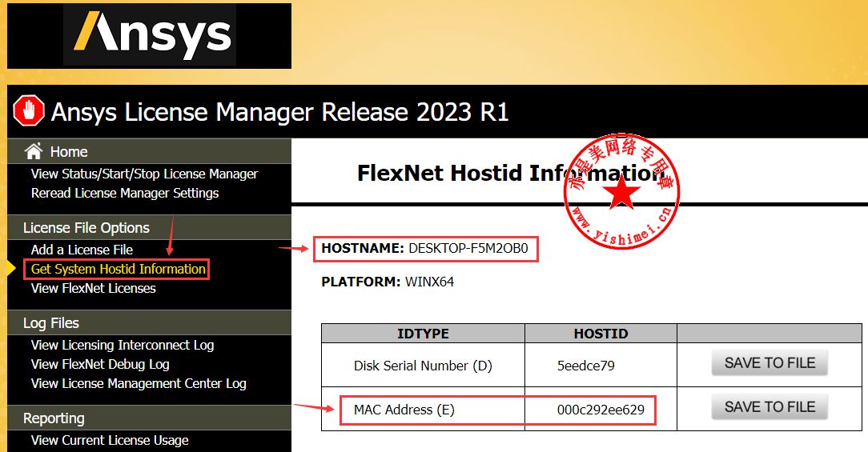This screenshot has height=452, width=868.
Task: Click the Home house icon
Action: click(33, 151)
